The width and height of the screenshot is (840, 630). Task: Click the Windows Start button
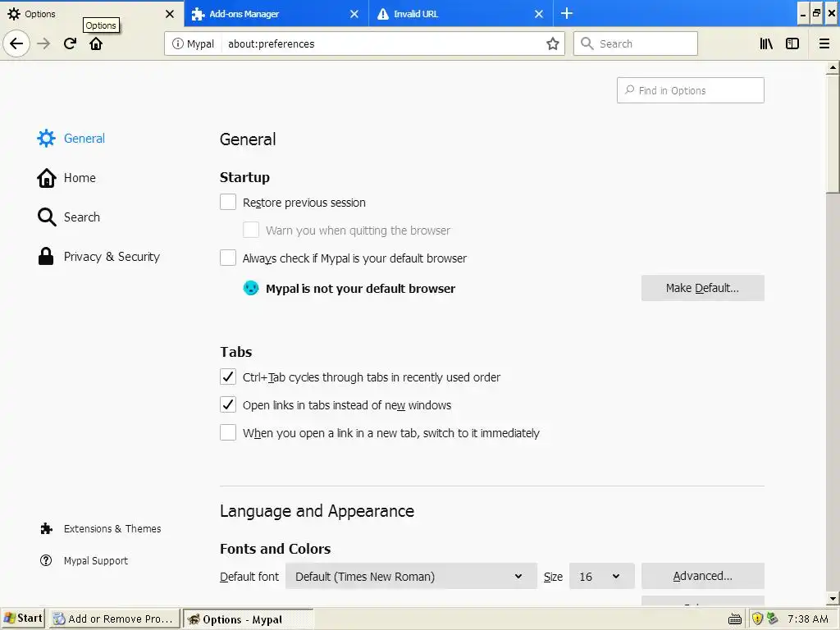pos(23,619)
